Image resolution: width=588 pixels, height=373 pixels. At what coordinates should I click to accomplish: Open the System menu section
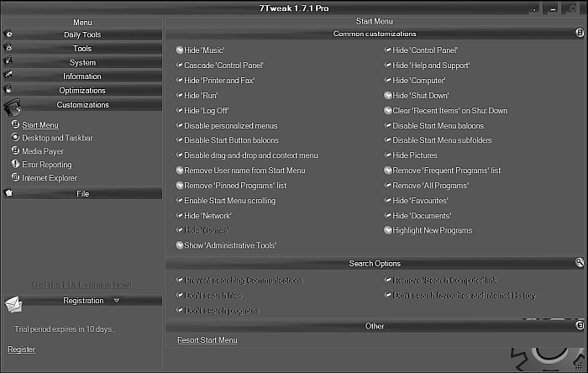coord(82,62)
